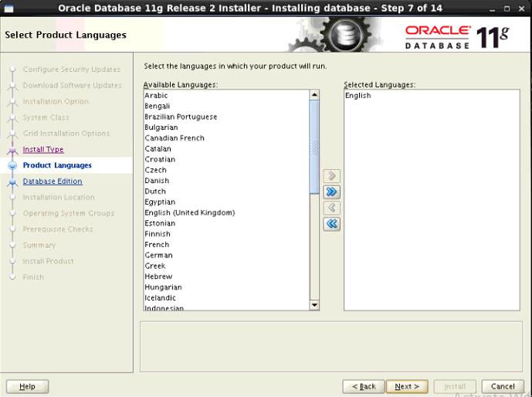Click the remove-all double left arrow button
The image size is (532, 397).
tap(332, 224)
